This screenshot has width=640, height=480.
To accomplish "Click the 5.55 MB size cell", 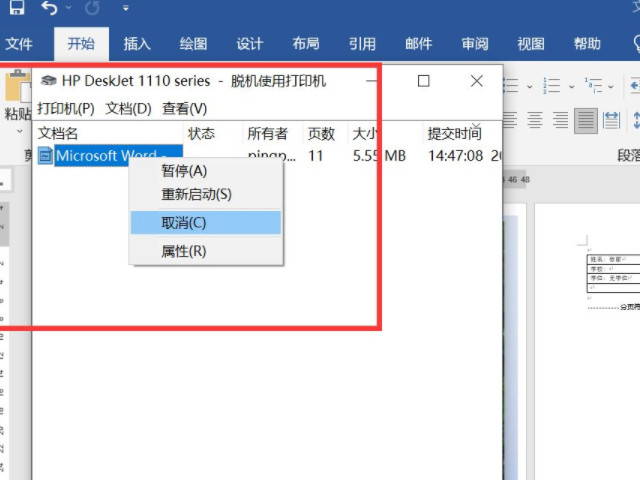I will (x=379, y=156).
